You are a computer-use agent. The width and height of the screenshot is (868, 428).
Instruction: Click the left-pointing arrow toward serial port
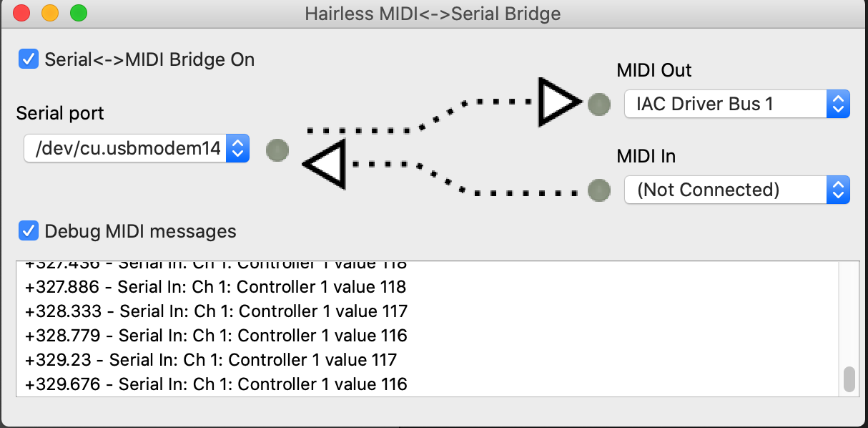[x=326, y=164]
